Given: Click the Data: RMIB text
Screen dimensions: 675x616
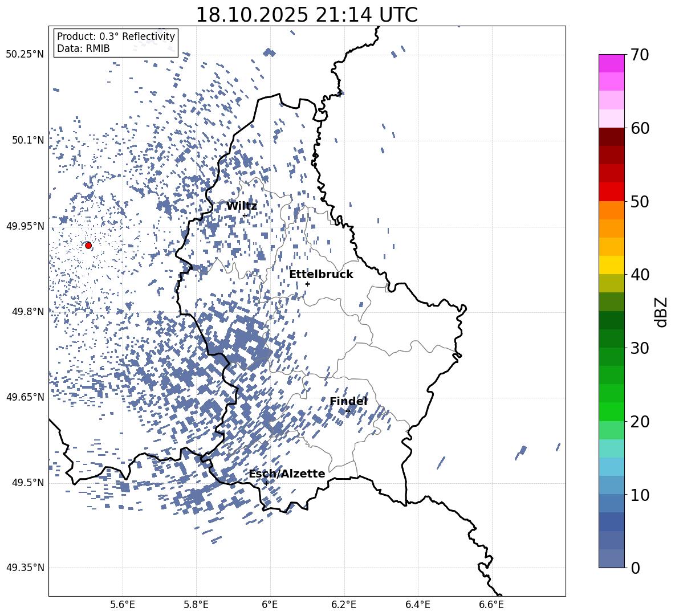Looking at the screenshot, I should (83, 48).
